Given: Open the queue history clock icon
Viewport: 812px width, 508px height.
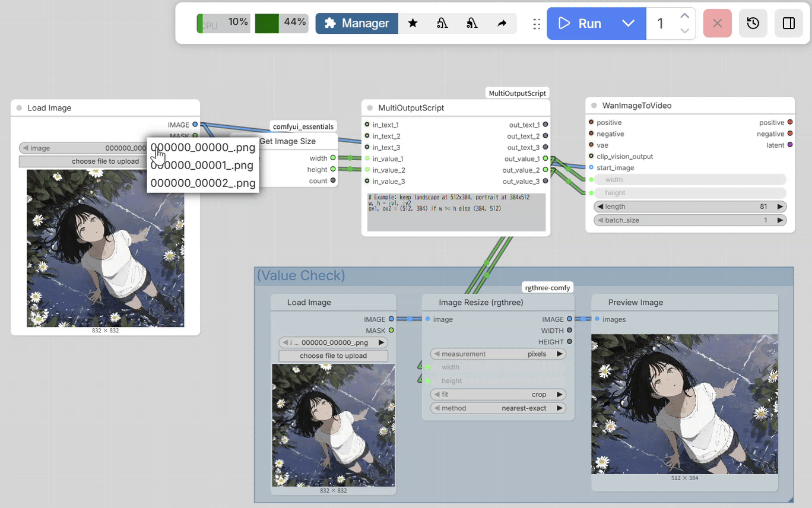Looking at the screenshot, I should pos(753,24).
